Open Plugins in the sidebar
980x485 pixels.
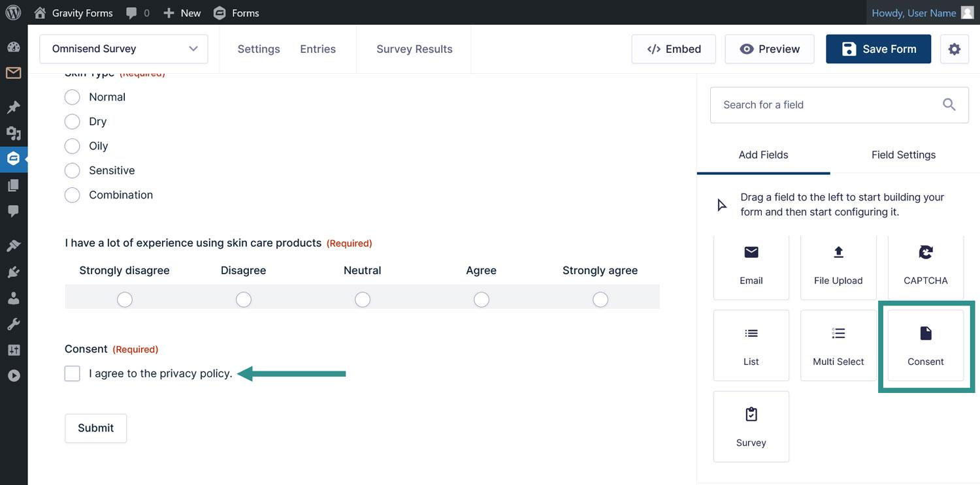14,272
